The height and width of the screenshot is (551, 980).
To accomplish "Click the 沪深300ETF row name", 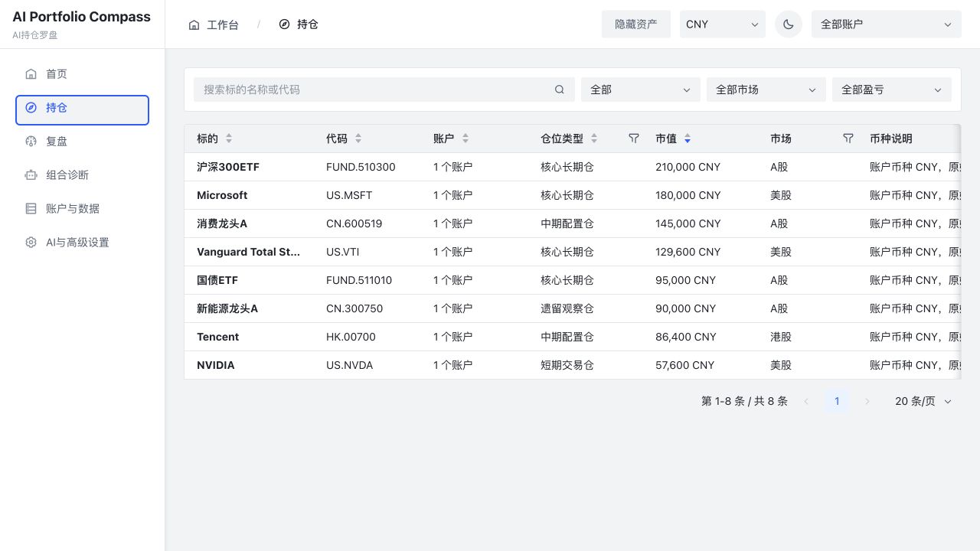I will [x=228, y=167].
